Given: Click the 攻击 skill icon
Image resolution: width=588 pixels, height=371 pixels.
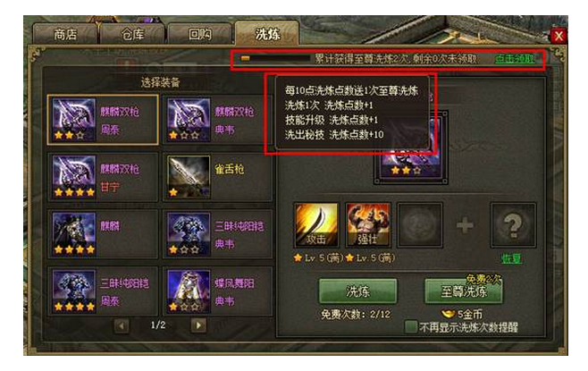Looking at the screenshot, I should click(x=316, y=225).
